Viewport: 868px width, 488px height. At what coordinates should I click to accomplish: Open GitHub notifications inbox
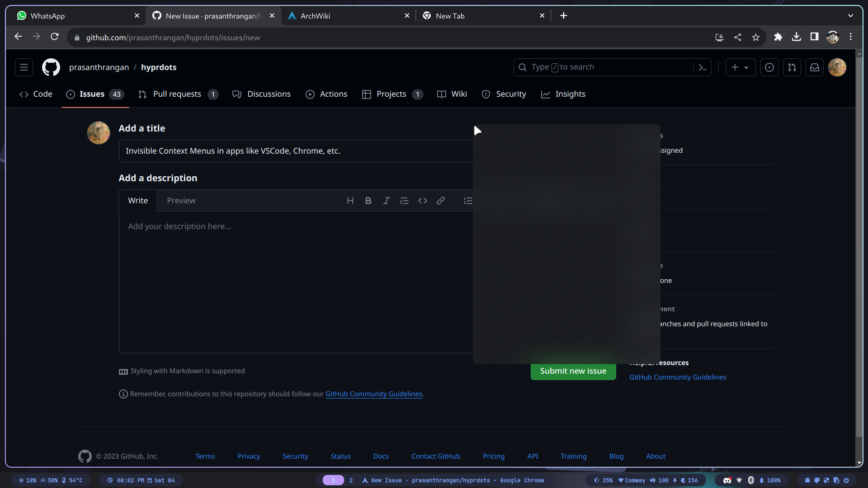coord(815,67)
